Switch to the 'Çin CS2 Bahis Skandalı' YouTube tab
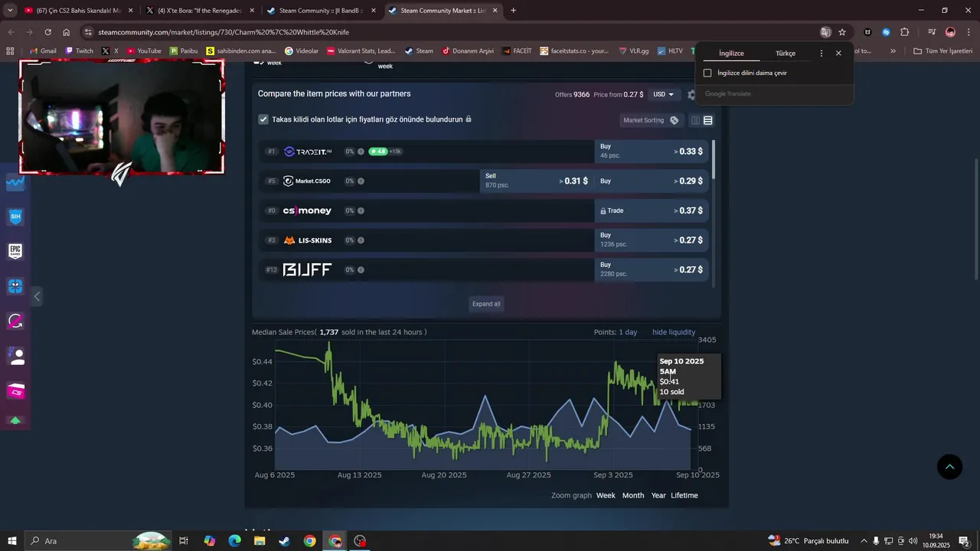Screen dimensions: 980x551 click(78, 11)
